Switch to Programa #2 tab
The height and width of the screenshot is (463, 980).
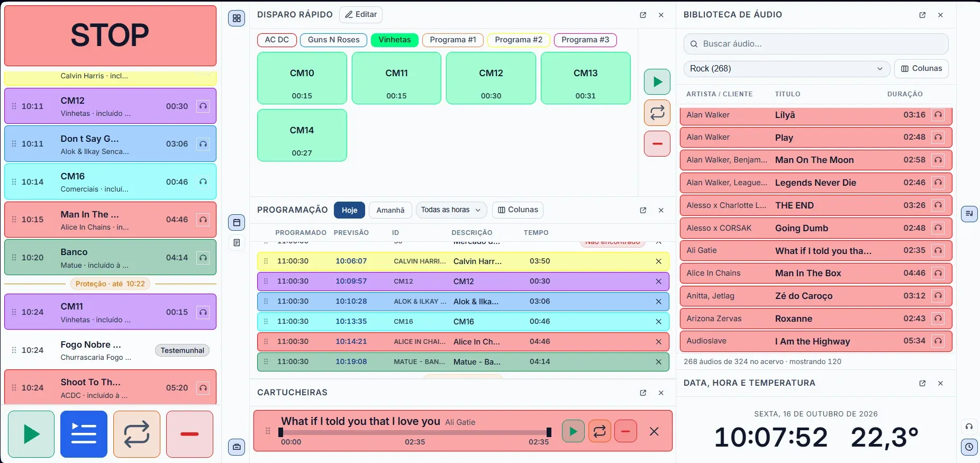(x=519, y=40)
